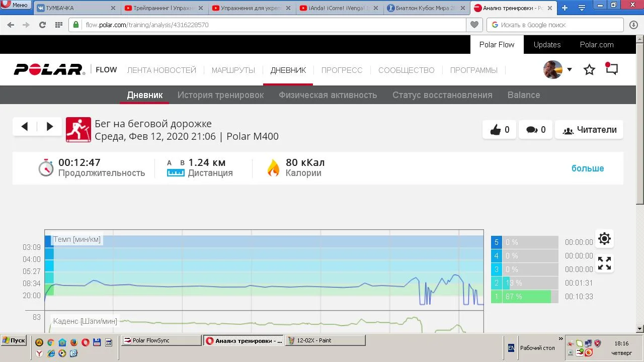
Task: Open ПРОГРЕСС in main navigation
Action: pyautogui.click(x=342, y=70)
